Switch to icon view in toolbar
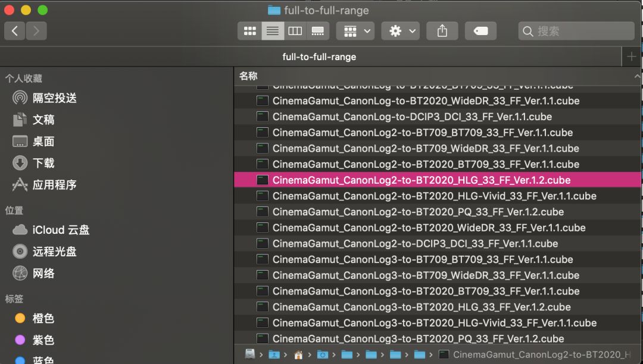The width and height of the screenshot is (643, 364). 249,31
